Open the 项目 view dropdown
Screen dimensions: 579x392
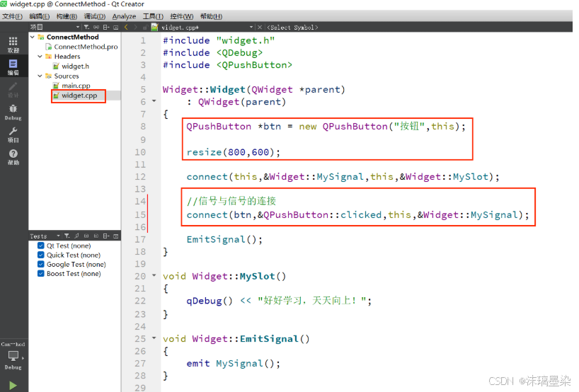55,27
